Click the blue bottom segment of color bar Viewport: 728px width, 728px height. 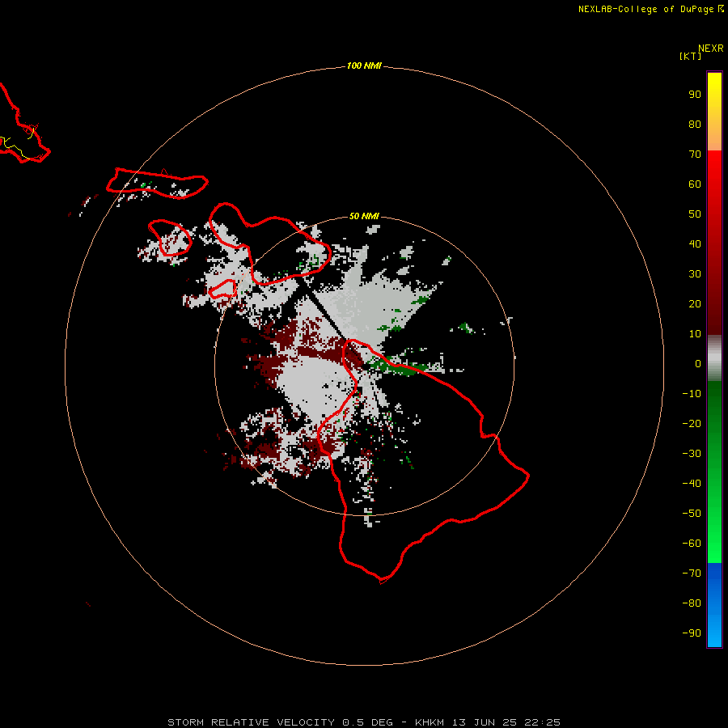[714, 604]
